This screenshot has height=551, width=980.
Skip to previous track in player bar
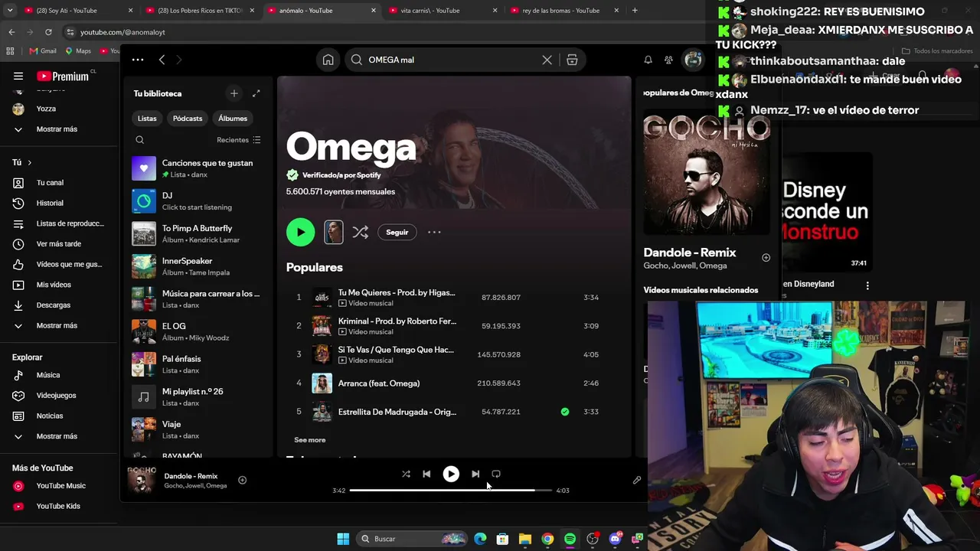pos(426,474)
